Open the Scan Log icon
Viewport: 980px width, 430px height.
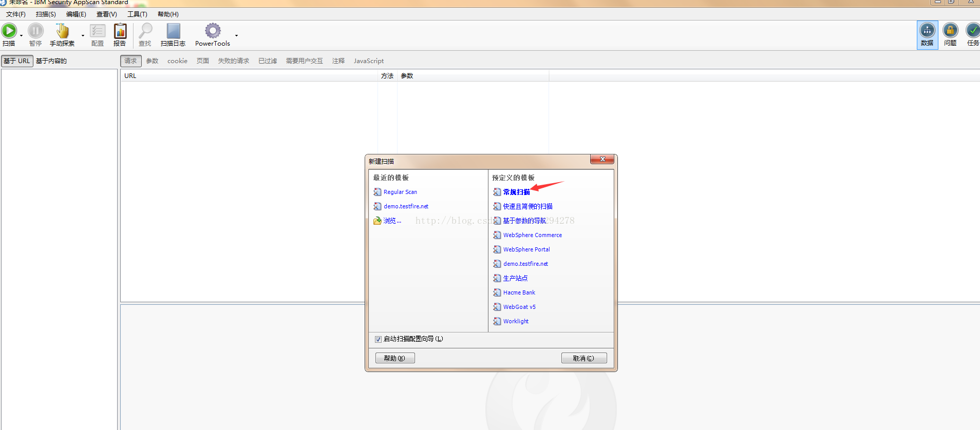point(174,31)
